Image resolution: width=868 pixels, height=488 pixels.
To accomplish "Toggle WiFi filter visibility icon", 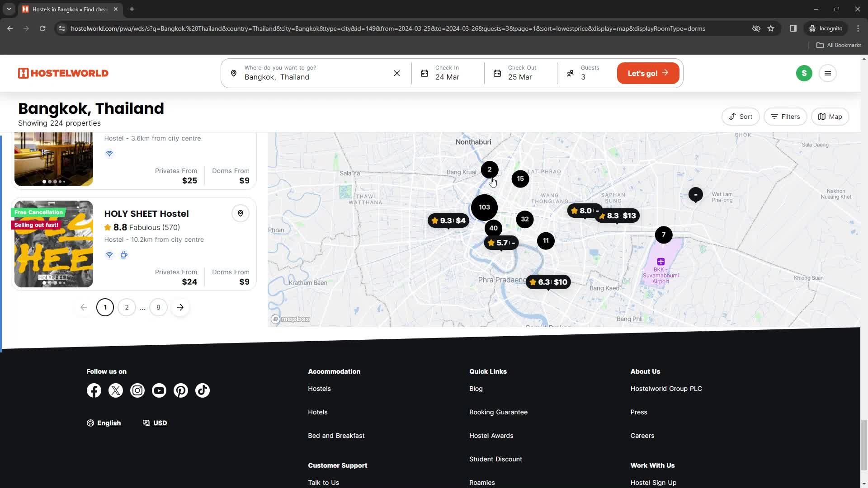I will [109, 254].
